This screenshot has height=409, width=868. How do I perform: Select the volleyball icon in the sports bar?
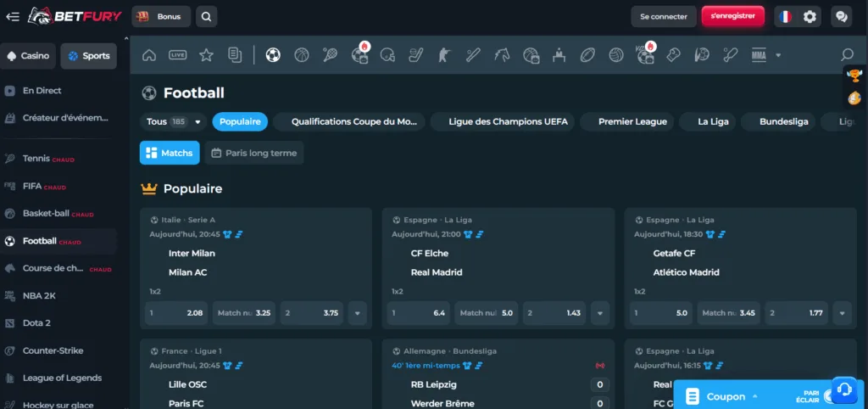pos(616,55)
